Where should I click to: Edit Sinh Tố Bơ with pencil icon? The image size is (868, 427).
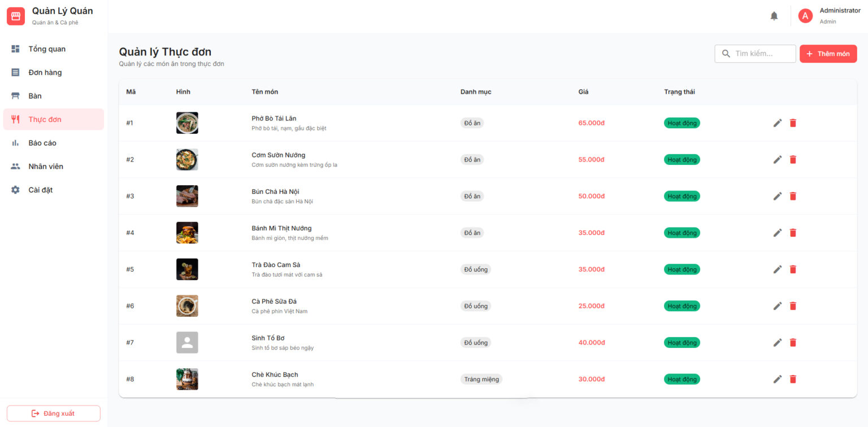tap(778, 342)
